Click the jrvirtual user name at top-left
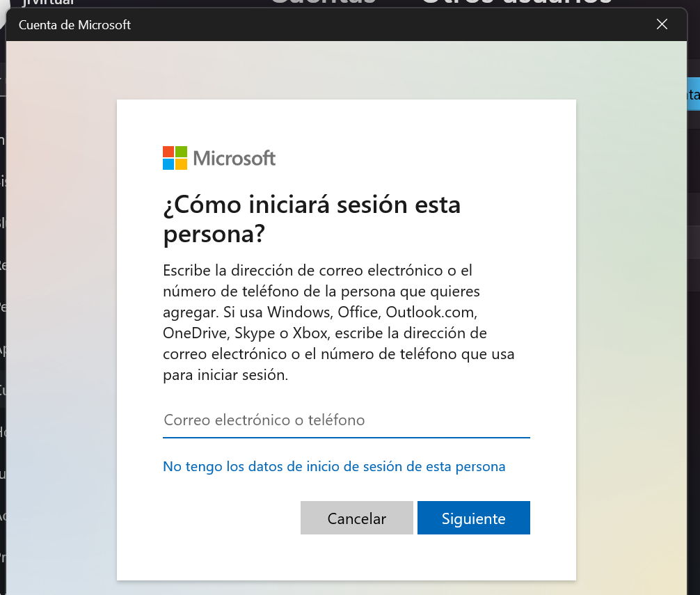 47,3
